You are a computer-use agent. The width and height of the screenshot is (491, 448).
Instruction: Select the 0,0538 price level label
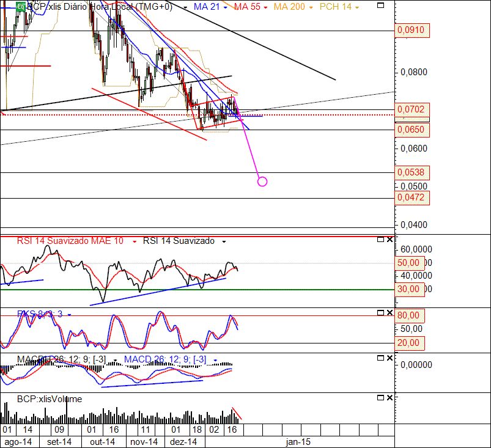pyautogui.click(x=412, y=173)
